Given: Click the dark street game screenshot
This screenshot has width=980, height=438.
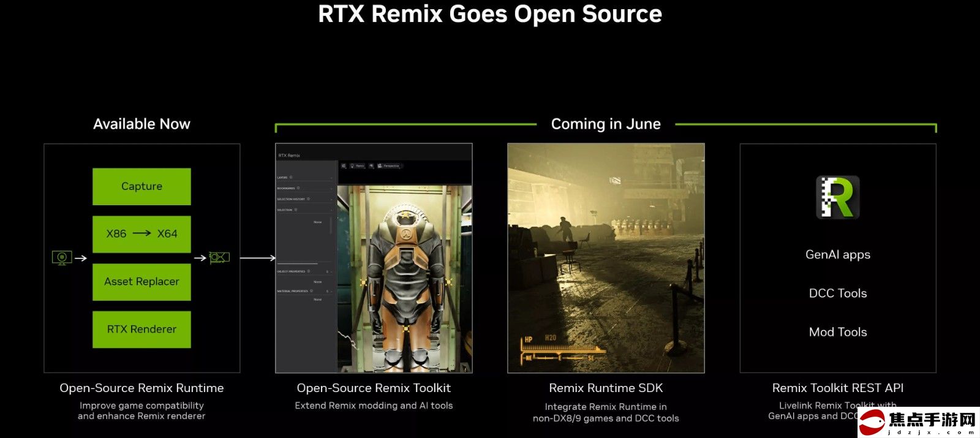Looking at the screenshot, I should pos(606,258).
